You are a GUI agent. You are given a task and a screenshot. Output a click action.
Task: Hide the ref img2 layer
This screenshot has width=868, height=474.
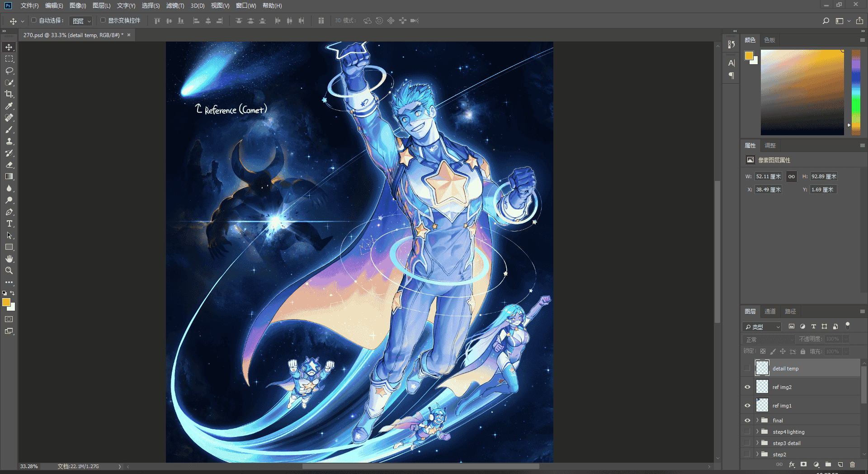pos(747,387)
